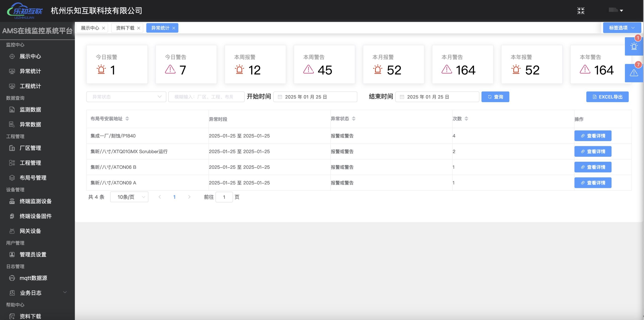The height and width of the screenshot is (320, 644).
Task: Click the 网关设备 sidebar icon
Action: tap(12, 231)
